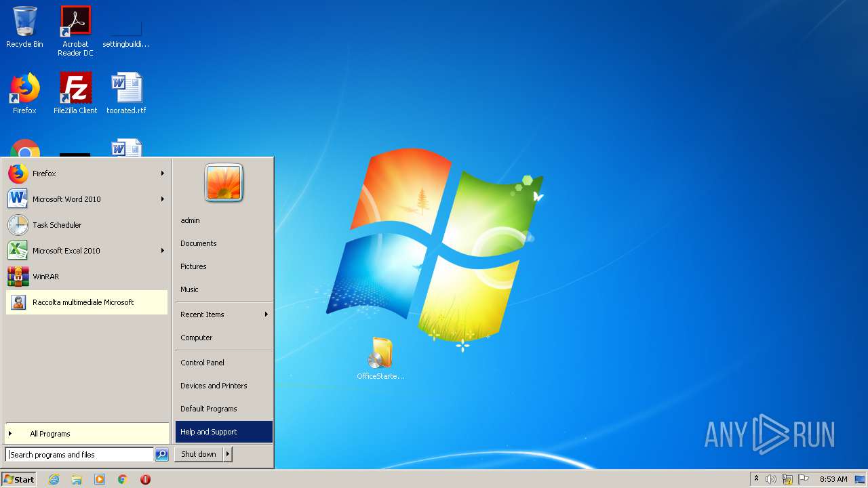Image resolution: width=868 pixels, height=488 pixels.
Task: Select WinRAR text entry in Start menu
Action: pyautogui.click(x=46, y=277)
